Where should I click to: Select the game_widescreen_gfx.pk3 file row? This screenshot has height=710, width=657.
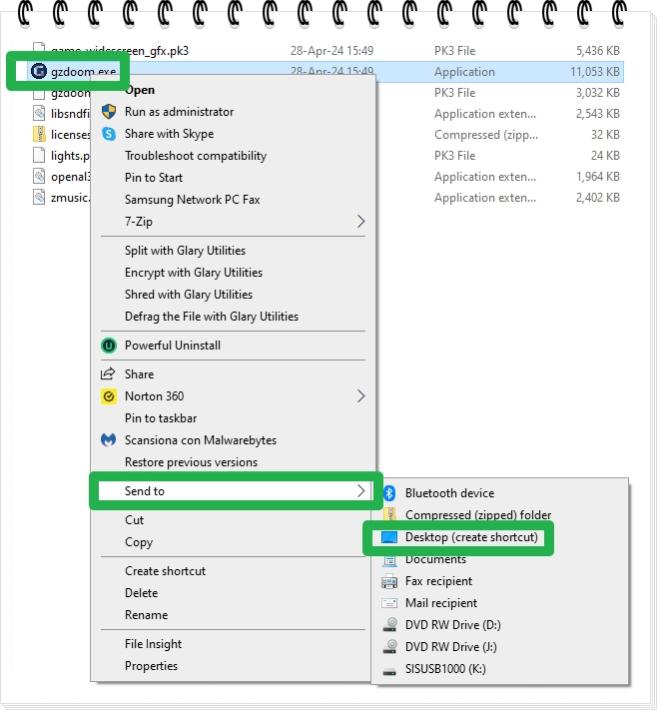point(120,49)
